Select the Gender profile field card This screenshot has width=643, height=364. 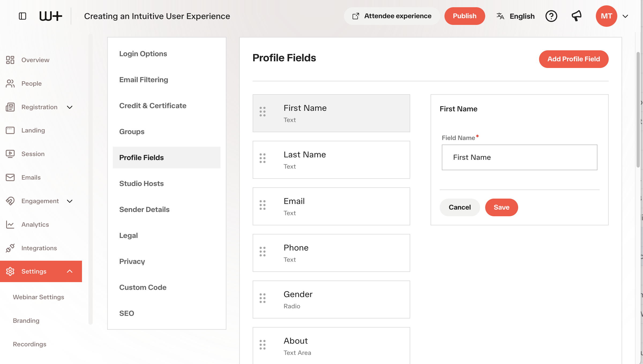click(x=331, y=299)
